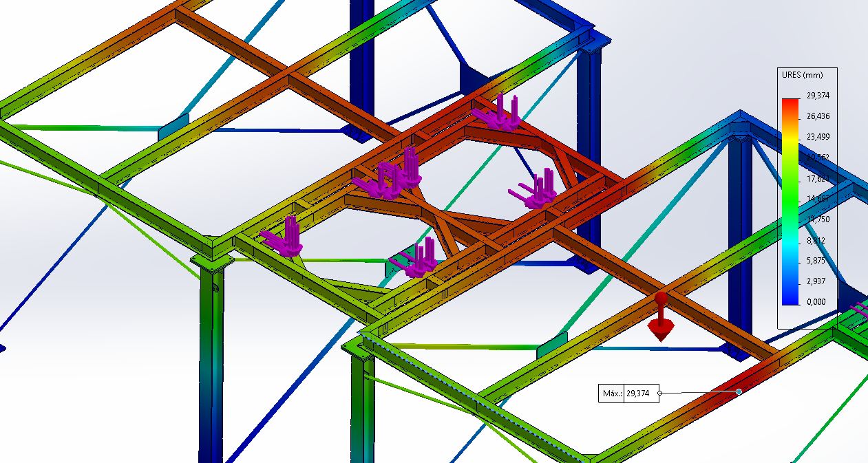Click the red top of the color scale bar

(790, 103)
